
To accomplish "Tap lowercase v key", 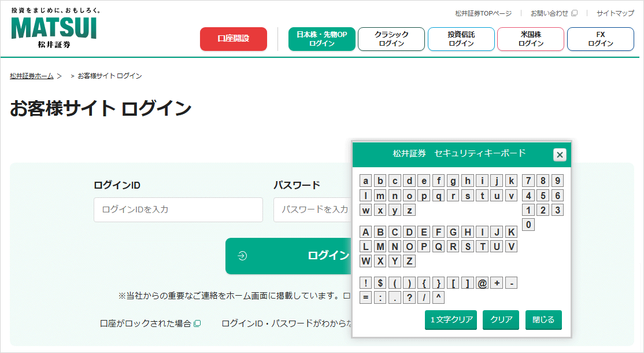I will coord(512,196).
